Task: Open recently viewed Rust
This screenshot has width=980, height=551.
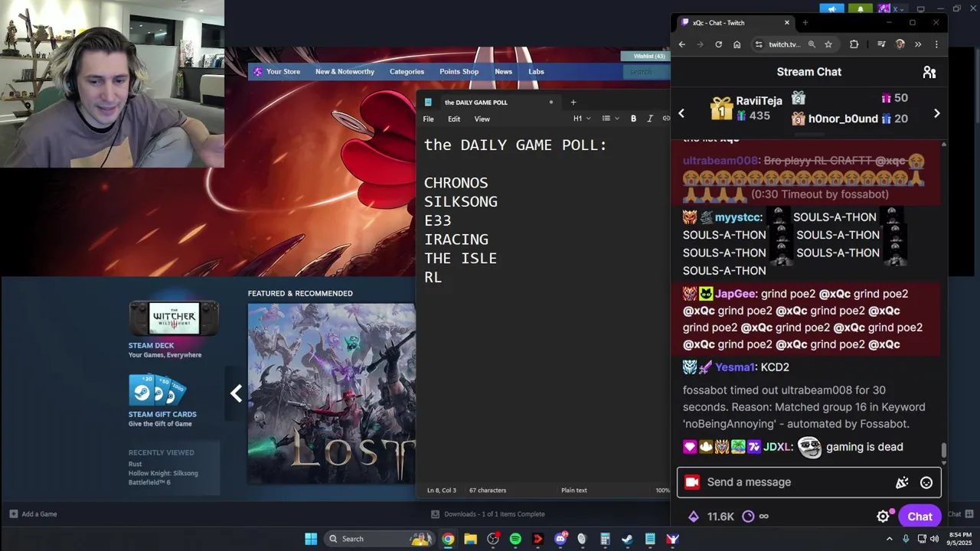Action: click(x=135, y=464)
